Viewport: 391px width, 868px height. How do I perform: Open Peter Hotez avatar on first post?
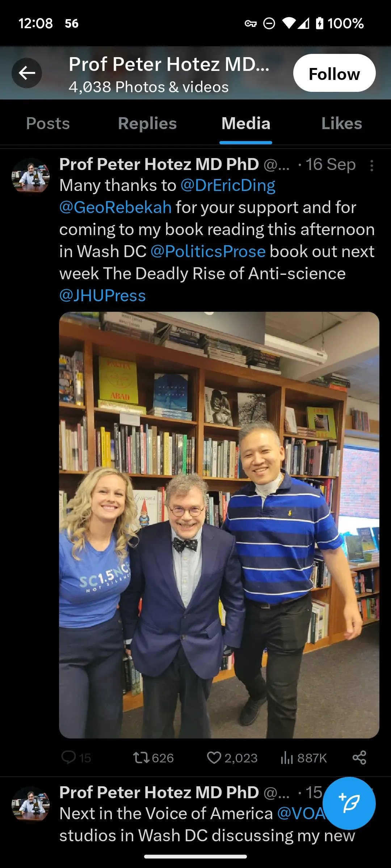point(31,176)
